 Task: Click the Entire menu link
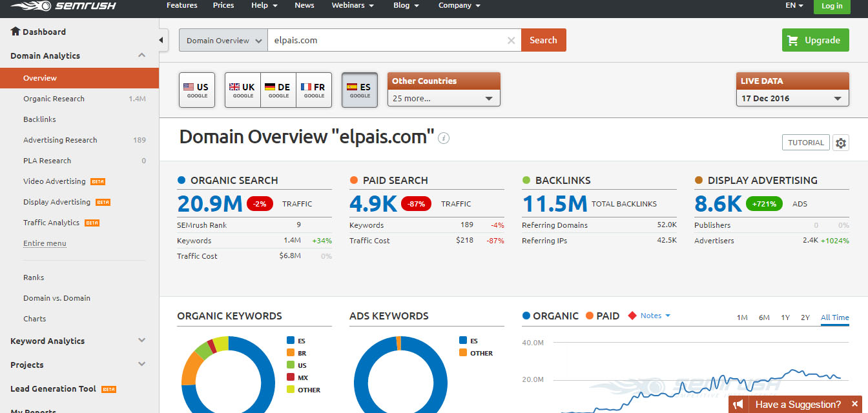[x=45, y=243]
